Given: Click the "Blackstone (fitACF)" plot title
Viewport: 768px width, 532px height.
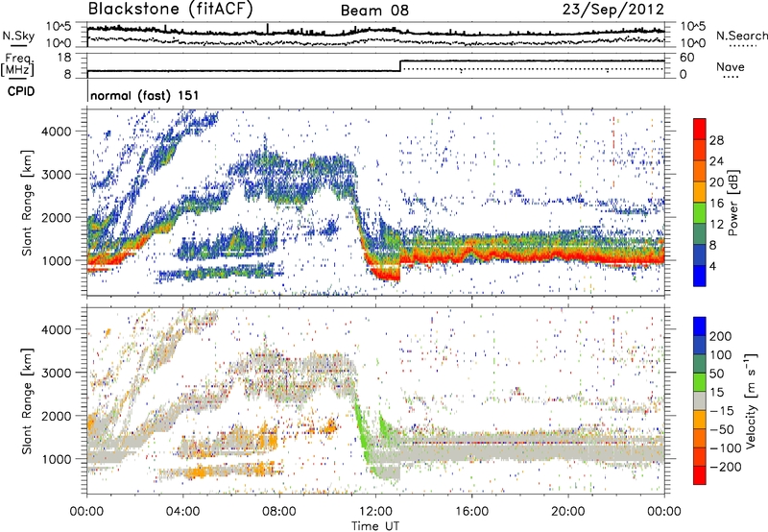Looking at the screenshot, I should [x=171, y=9].
